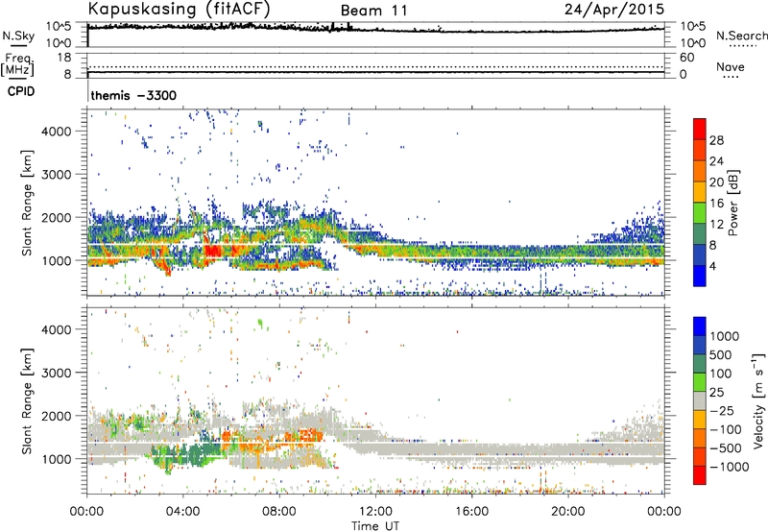This screenshot has height=532, width=768.
Task: Click the "100" Velocity colorbar label
Action: [721, 374]
